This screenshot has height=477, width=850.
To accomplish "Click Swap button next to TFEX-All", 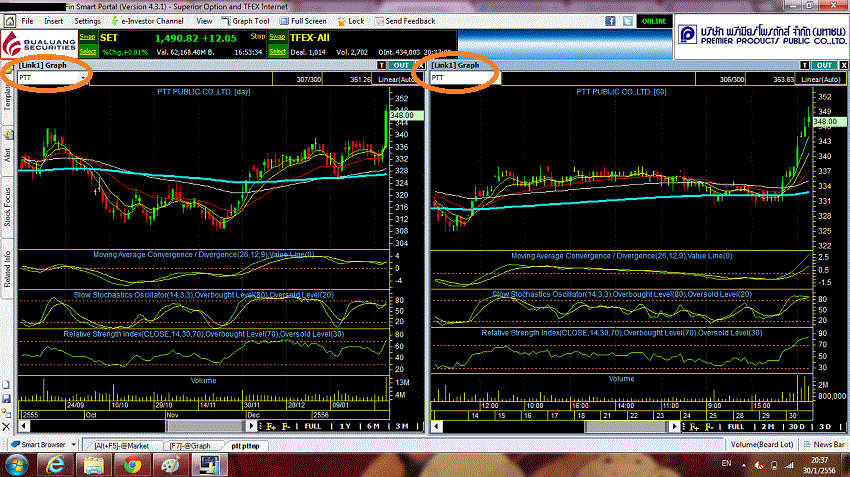I will pyautogui.click(x=277, y=37).
